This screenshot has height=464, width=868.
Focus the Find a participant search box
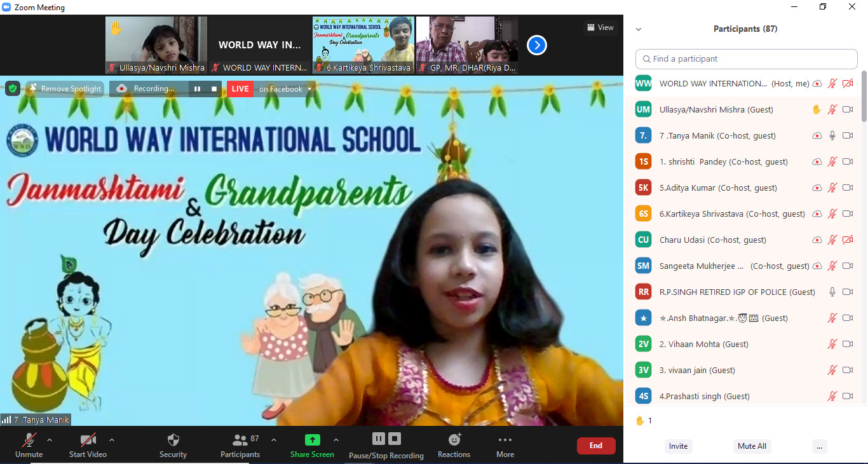click(x=747, y=58)
